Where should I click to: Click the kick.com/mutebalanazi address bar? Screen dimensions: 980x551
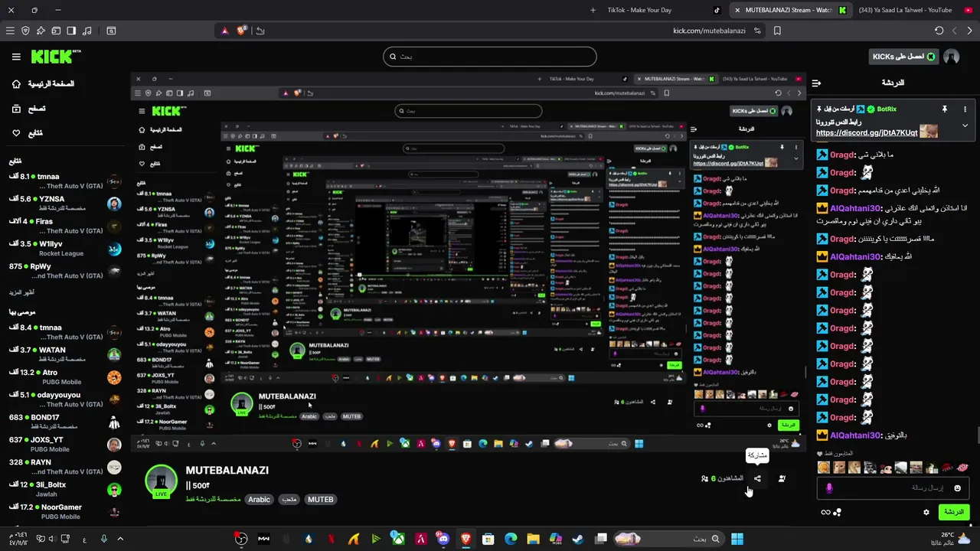point(708,31)
